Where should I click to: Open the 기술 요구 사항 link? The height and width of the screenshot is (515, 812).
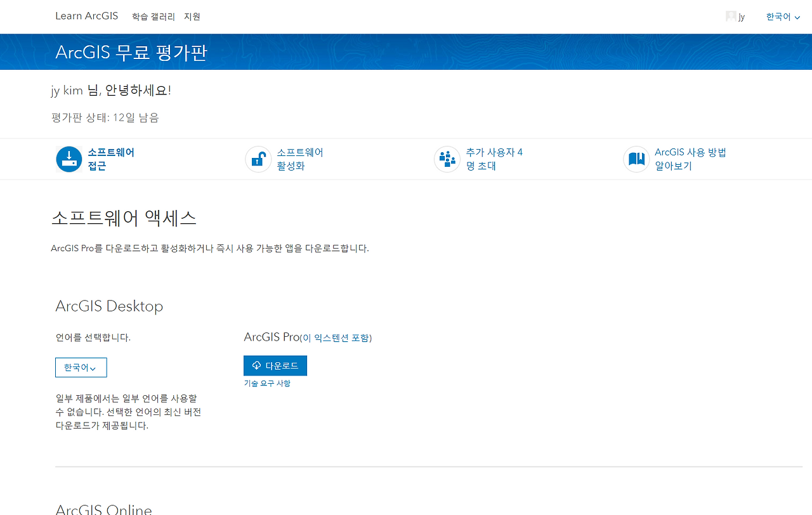pos(267,383)
